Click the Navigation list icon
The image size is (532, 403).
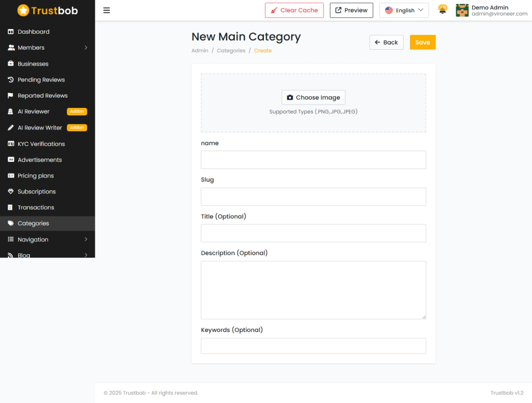(11, 239)
